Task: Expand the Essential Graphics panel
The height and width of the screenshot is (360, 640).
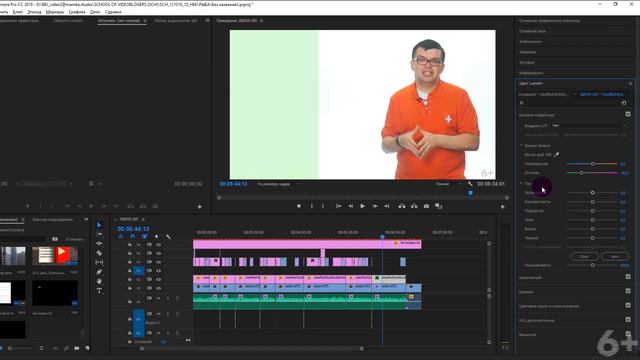Action: click(x=549, y=20)
